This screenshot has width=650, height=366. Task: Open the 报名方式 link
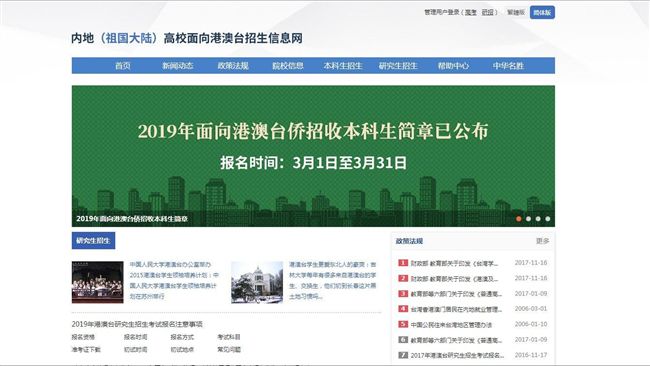point(182,337)
